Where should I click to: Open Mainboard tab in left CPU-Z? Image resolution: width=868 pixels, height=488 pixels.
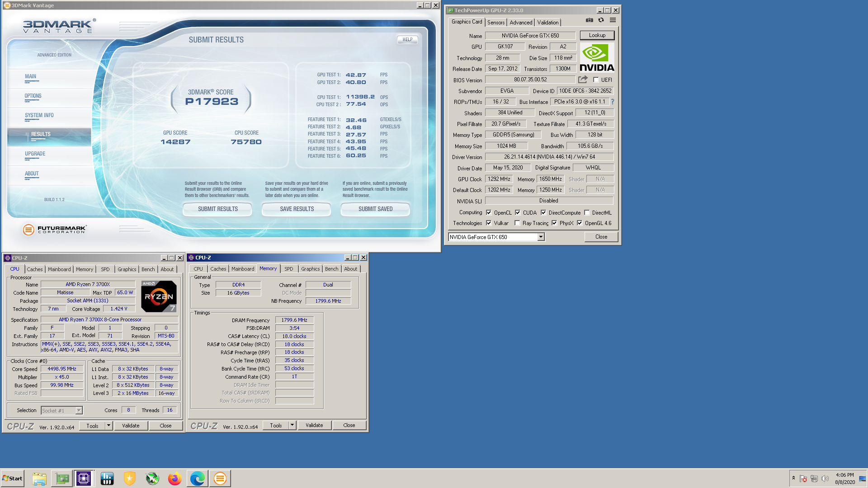tap(59, 269)
